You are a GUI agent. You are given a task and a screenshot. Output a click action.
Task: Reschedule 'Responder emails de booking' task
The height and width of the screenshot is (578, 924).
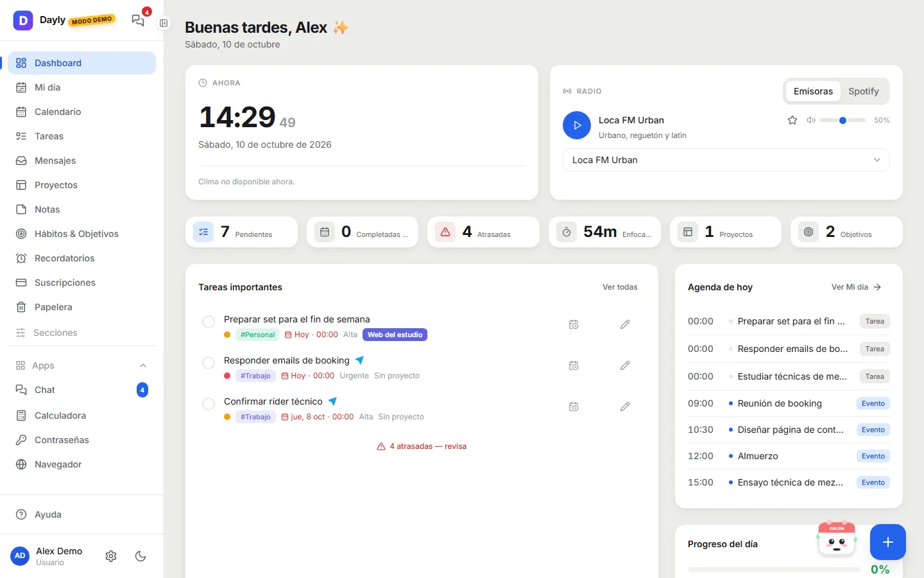pyautogui.click(x=574, y=365)
